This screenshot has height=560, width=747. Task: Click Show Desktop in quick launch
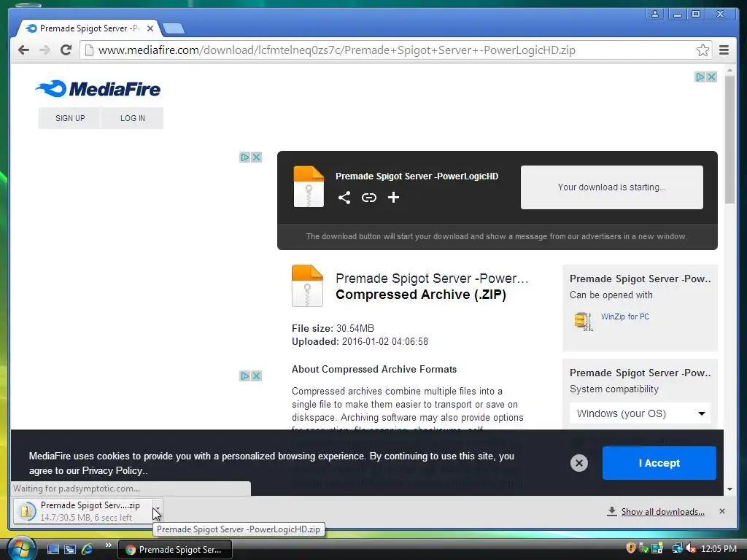tap(53, 550)
